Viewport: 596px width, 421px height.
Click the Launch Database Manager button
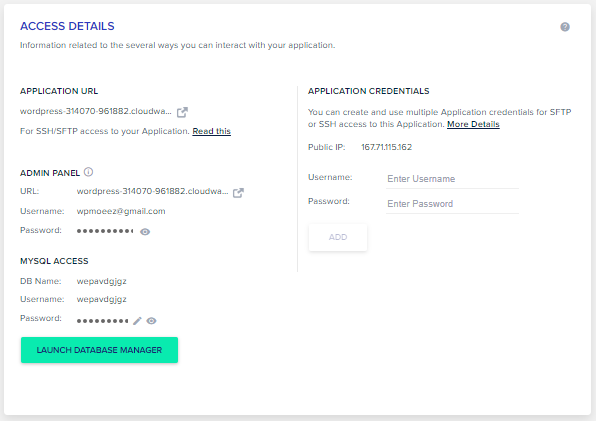(x=99, y=350)
